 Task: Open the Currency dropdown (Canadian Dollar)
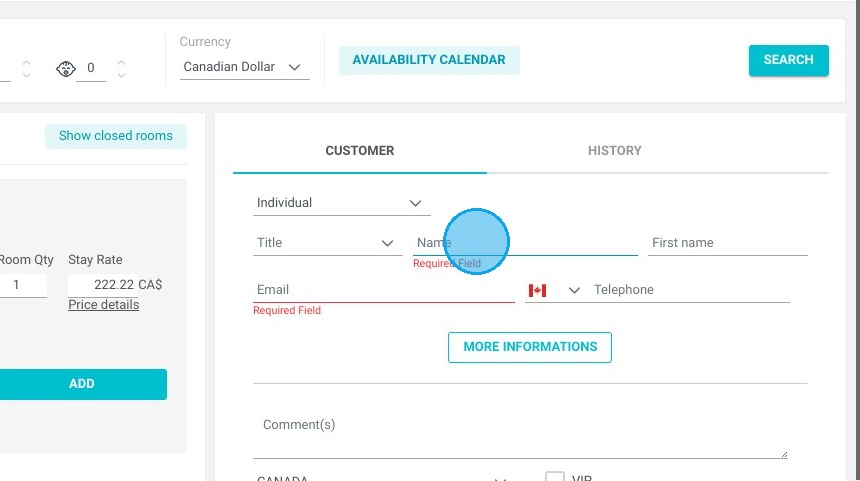coord(245,67)
